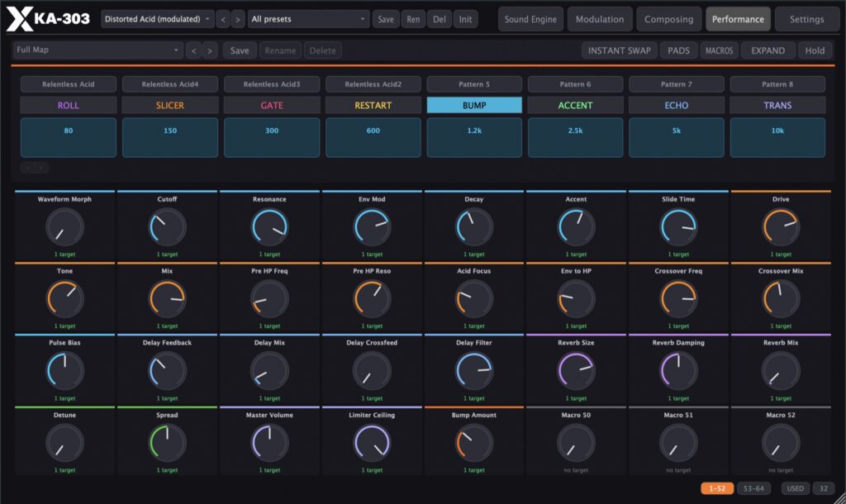The image size is (846, 504).
Task: Toggle the Hold button
Action: tap(815, 50)
